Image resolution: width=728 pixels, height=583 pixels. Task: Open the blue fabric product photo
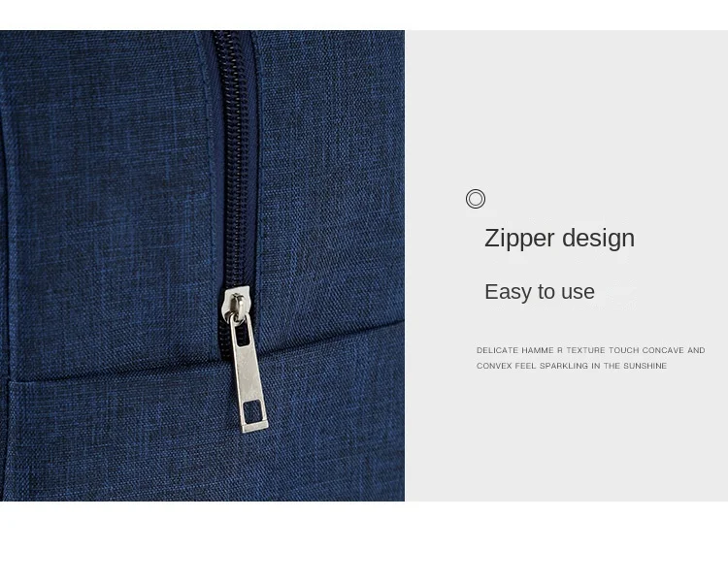pyautogui.click(x=202, y=266)
